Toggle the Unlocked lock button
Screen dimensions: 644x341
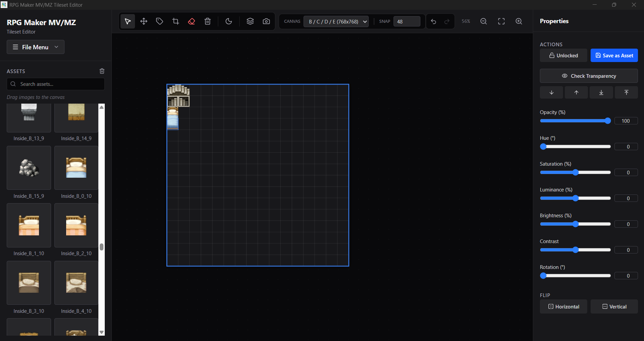[x=563, y=56]
